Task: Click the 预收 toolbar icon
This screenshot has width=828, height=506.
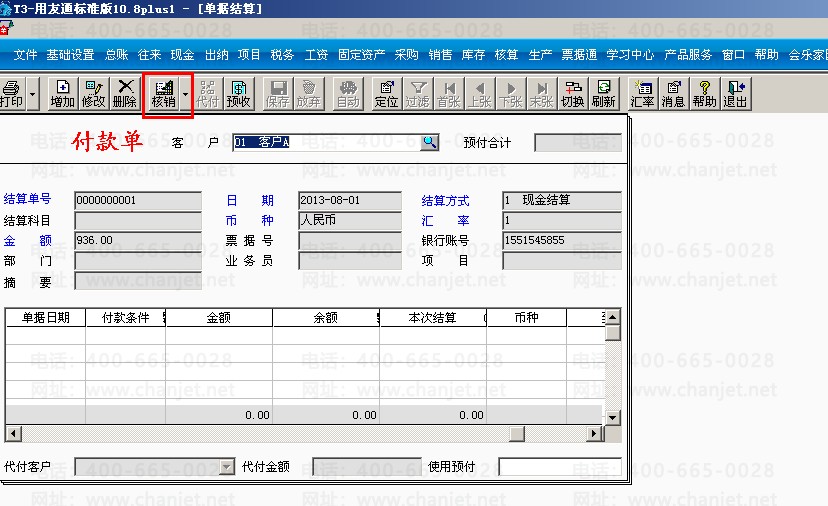Action: pyautogui.click(x=239, y=94)
